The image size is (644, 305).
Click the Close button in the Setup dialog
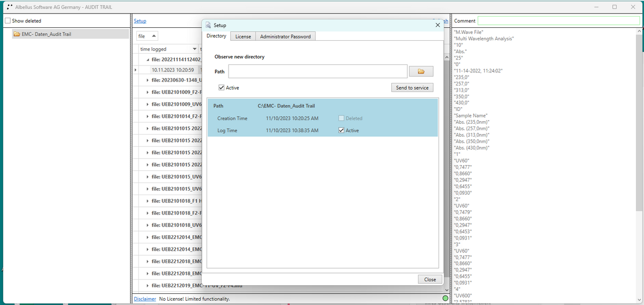pyautogui.click(x=430, y=279)
